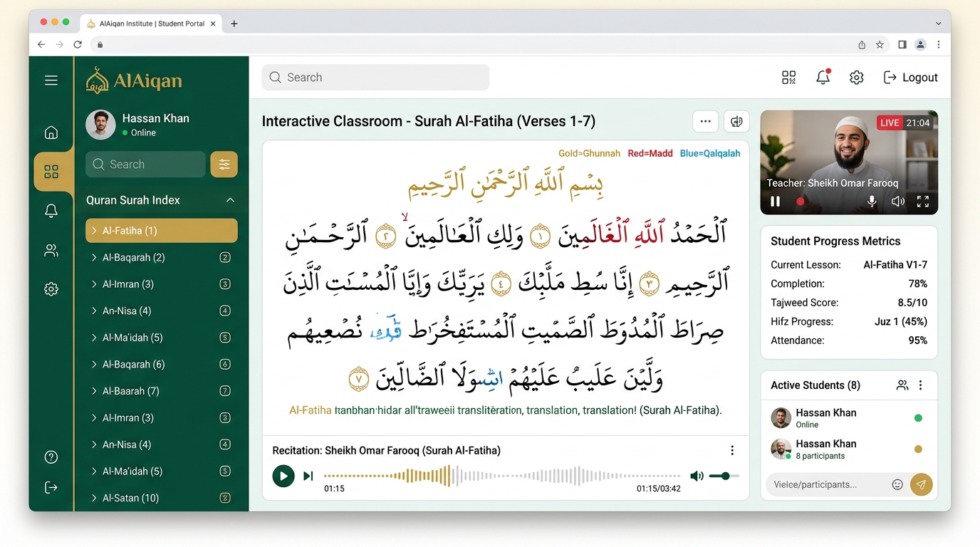Play the Sheikh Omar Farooq recitation
The image size is (980, 547).
point(283,476)
